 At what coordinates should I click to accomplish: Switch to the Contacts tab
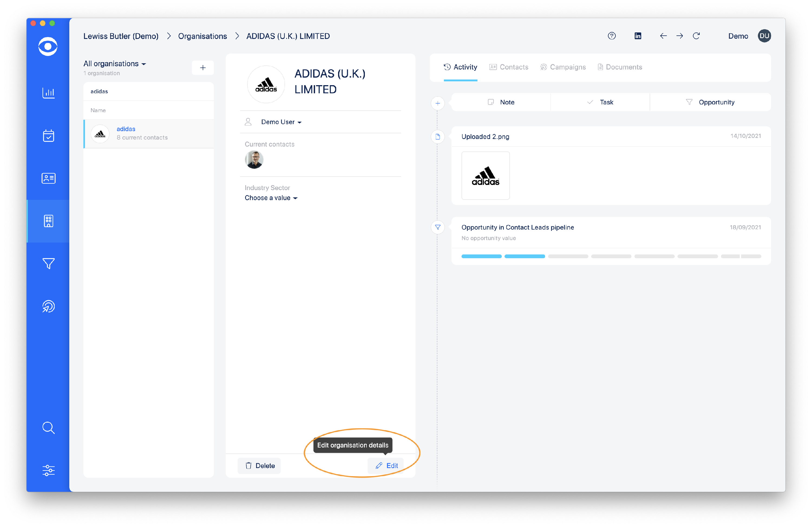(x=509, y=67)
